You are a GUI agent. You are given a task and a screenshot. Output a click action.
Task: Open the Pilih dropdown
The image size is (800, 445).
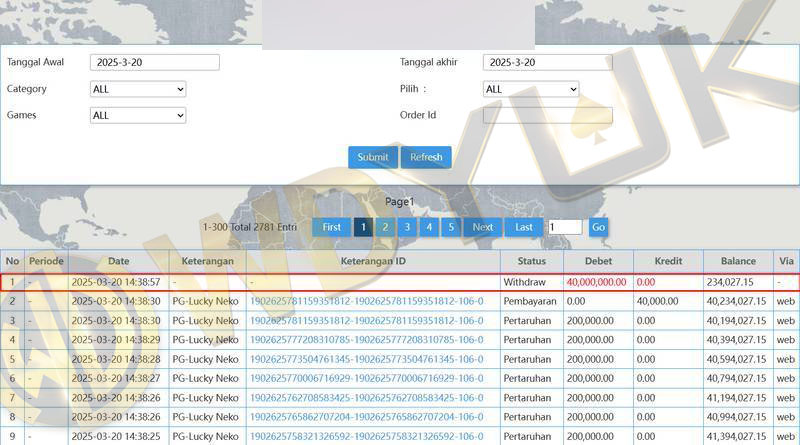pyautogui.click(x=531, y=89)
